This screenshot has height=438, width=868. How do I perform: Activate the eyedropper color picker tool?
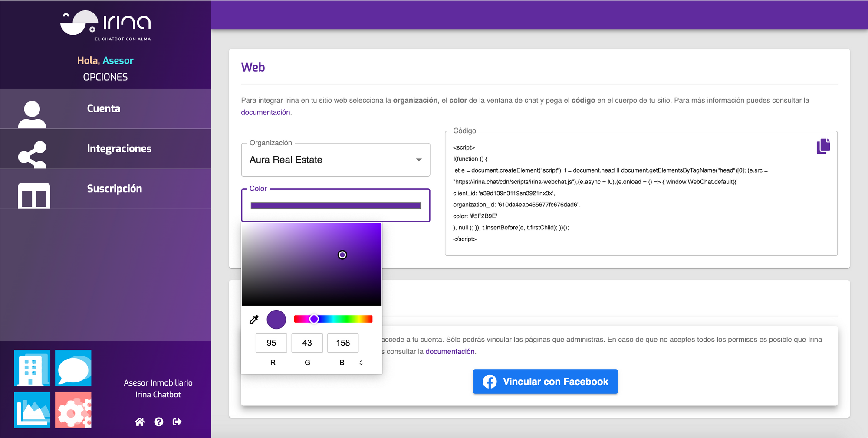tap(254, 320)
